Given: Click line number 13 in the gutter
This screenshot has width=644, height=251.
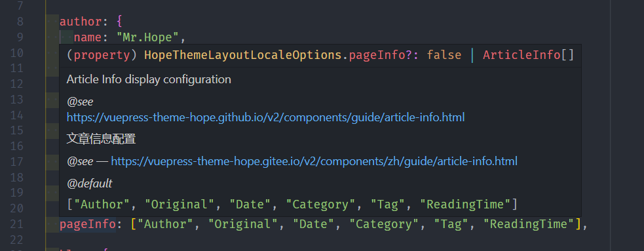Looking at the screenshot, I should point(17,100).
